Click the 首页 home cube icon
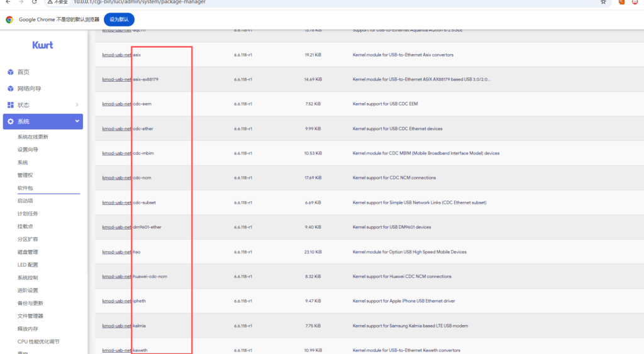This screenshot has width=644, height=354. [x=11, y=72]
